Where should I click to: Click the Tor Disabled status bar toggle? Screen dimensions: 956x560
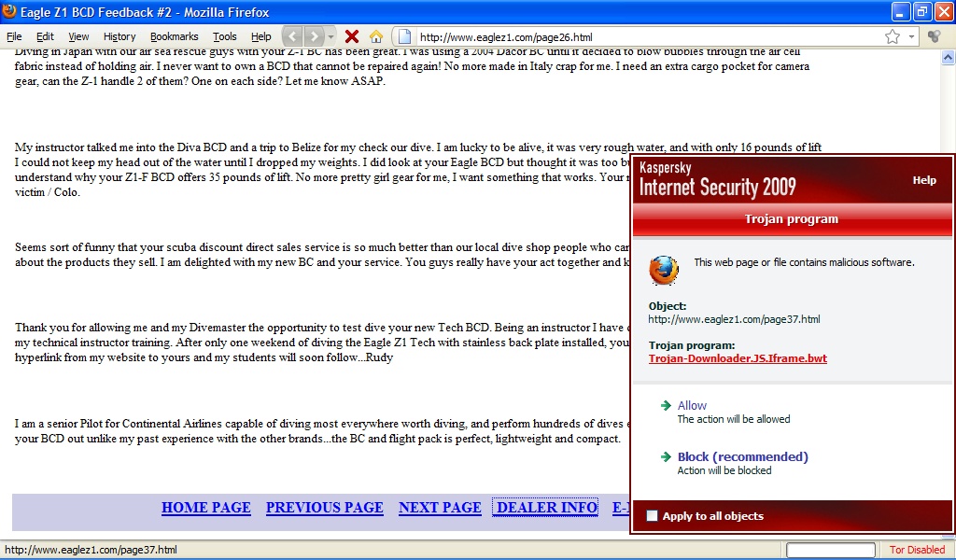coord(917,550)
